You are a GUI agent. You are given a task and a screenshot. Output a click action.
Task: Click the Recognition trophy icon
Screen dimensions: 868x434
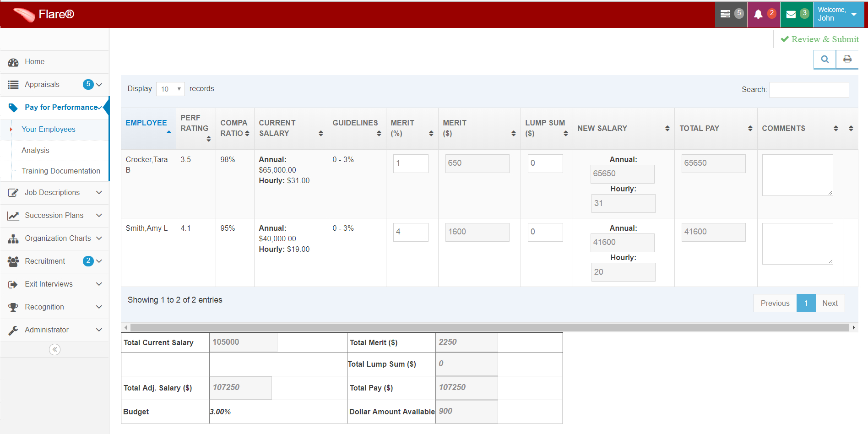(x=13, y=307)
